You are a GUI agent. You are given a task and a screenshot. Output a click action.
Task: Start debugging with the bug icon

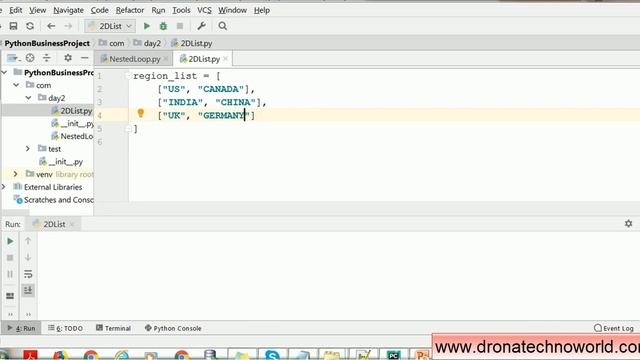point(163,26)
